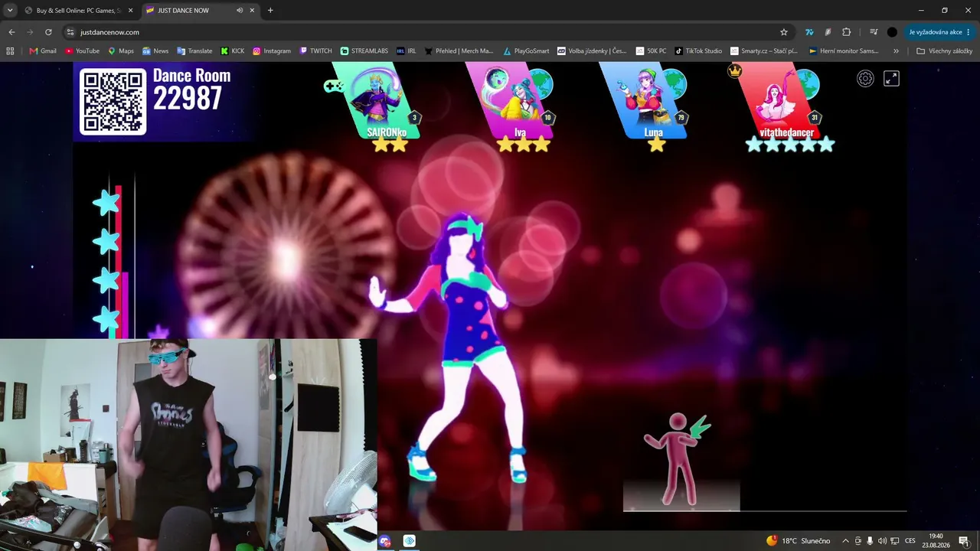Open the Discord taskbar app
The image size is (980, 551).
click(x=385, y=541)
